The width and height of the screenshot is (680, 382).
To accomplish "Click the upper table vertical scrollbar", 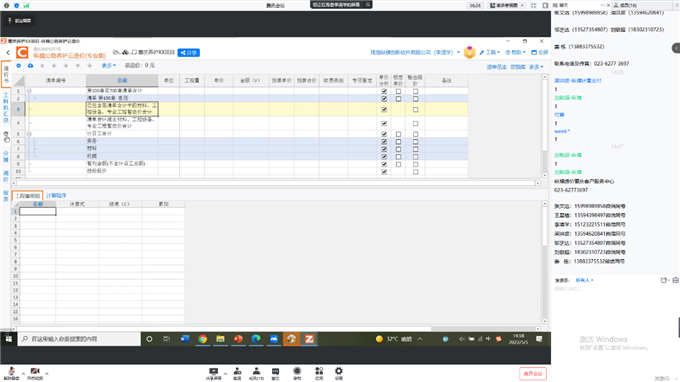I will [545, 126].
